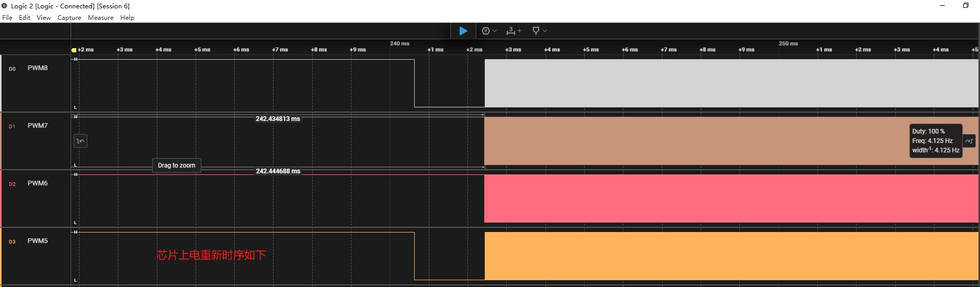This screenshot has width=980, height=287.
Task: Click the 242.444688 ms measurement label
Action: pyautogui.click(x=278, y=171)
